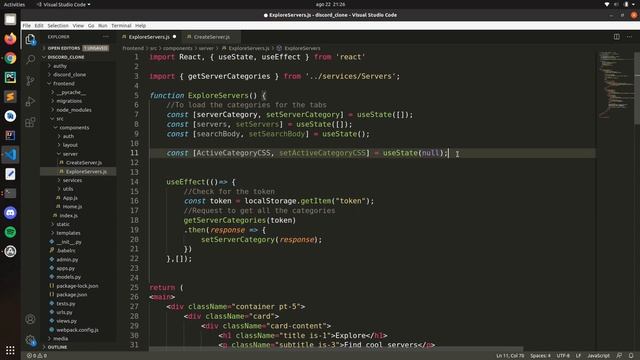The height and width of the screenshot is (360, 640).
Task: Open the Activities overview
Action: 14,4
